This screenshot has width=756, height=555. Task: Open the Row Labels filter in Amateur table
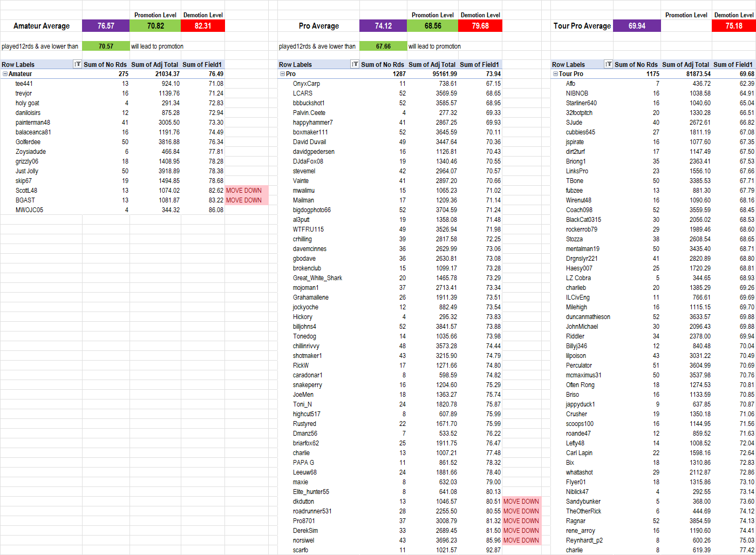coord(77,64)
